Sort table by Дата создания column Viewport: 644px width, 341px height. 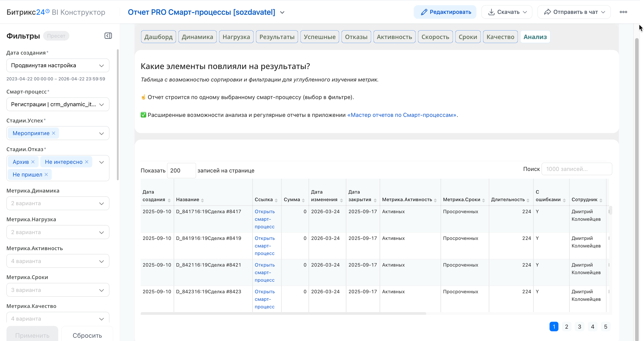click(x=169, y=200)
